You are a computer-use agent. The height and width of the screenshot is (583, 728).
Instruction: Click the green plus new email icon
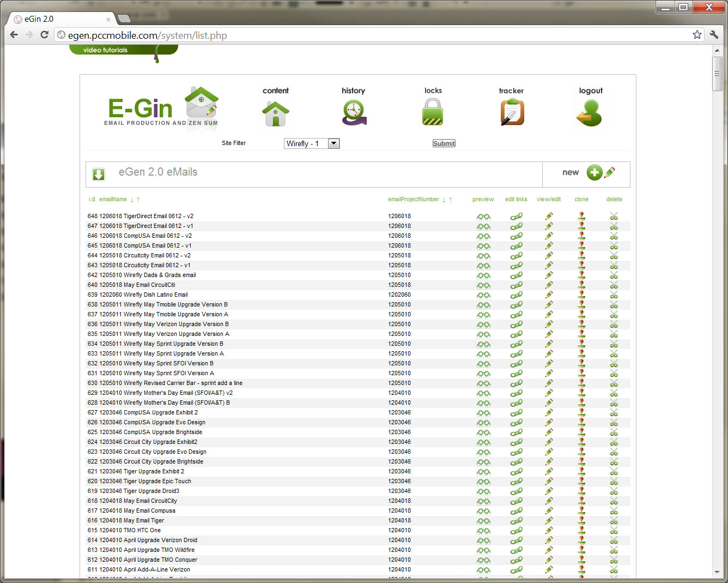pyautogui.click(x=594, y=172)
